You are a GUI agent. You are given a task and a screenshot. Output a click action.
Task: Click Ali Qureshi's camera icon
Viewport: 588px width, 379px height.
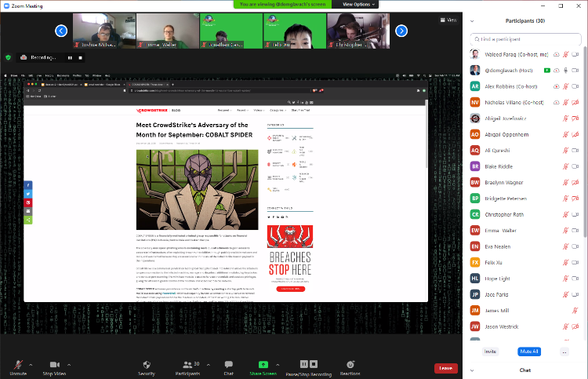pos(575,151)
